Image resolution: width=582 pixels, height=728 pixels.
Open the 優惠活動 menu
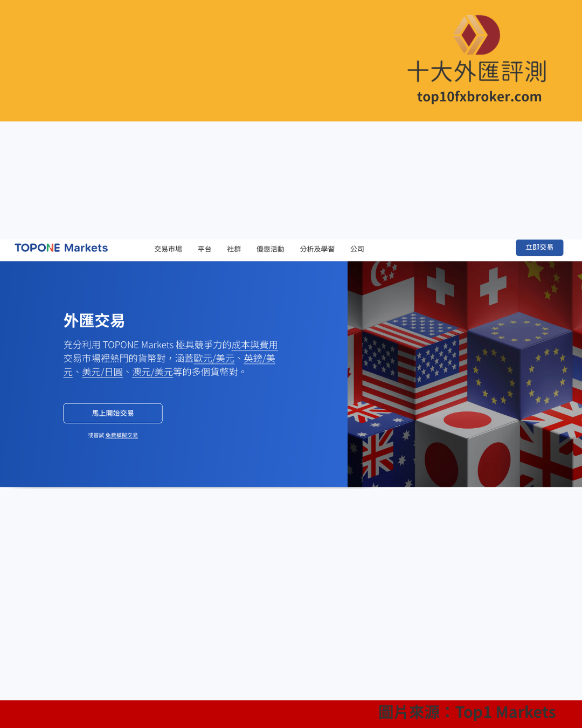[x=271, y=249]
